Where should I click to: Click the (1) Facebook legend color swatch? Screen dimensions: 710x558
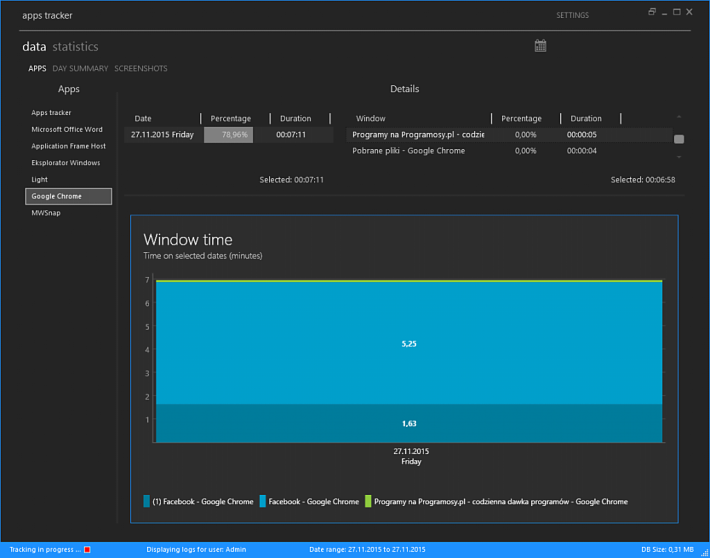pyautogui.click(x=146, y=501)
